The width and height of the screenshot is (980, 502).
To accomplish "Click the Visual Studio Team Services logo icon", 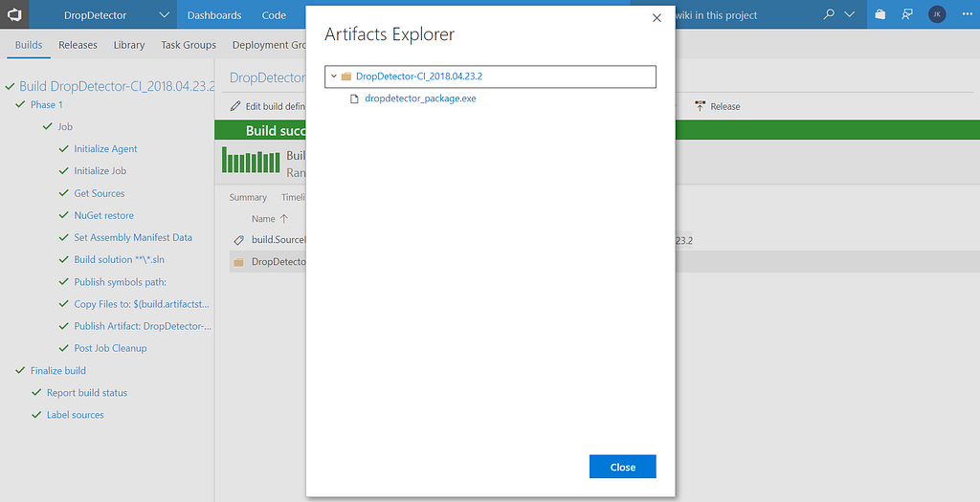I will pos(13,14).
